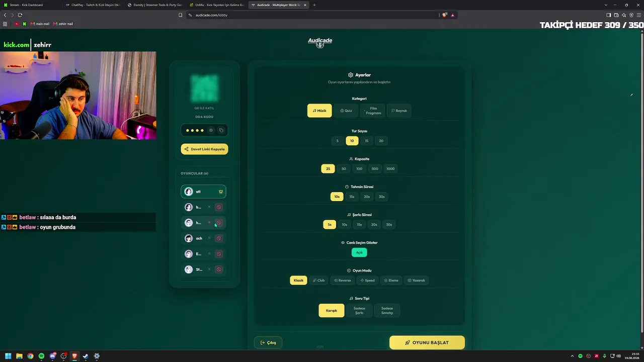This screenshot has width=644, height=362.
Task: Go back using the browser back arrow
Action: click(5, 15)
